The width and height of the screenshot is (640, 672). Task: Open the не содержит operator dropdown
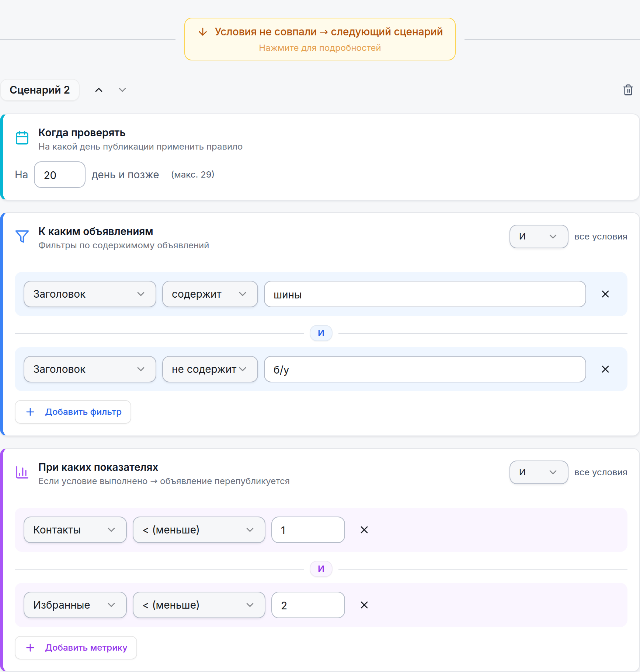coord(210,369)
